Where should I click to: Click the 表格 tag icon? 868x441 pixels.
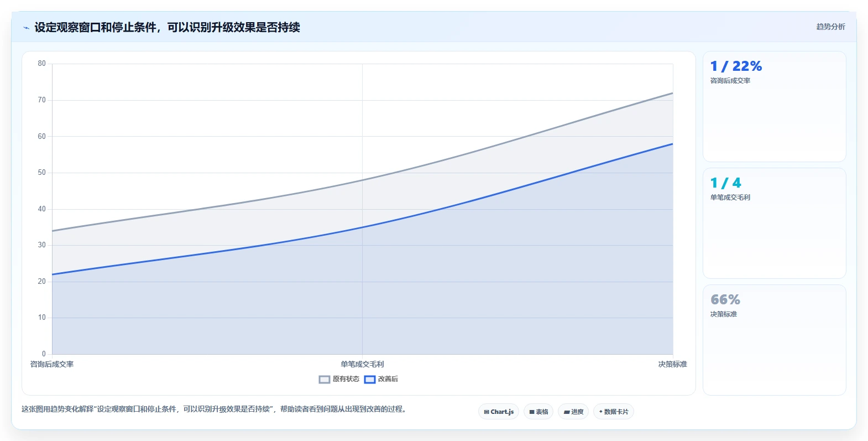(532, 412)
